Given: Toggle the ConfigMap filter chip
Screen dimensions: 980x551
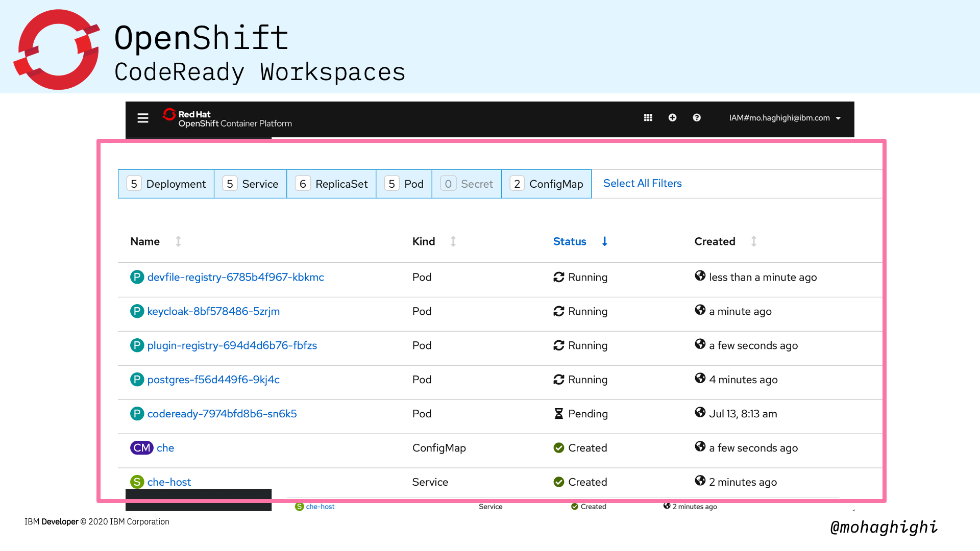Looking at the screenshot, I should coord(546,184).
